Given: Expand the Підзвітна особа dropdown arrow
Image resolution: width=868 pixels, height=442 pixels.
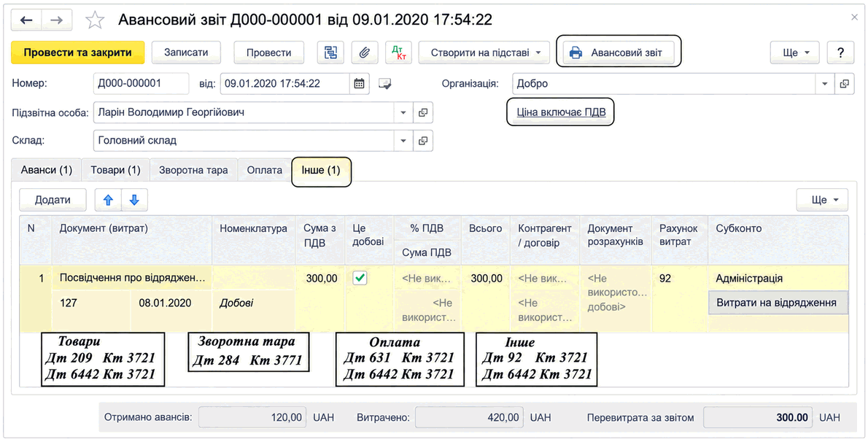Looking at the screenshot, I should 403,112.
